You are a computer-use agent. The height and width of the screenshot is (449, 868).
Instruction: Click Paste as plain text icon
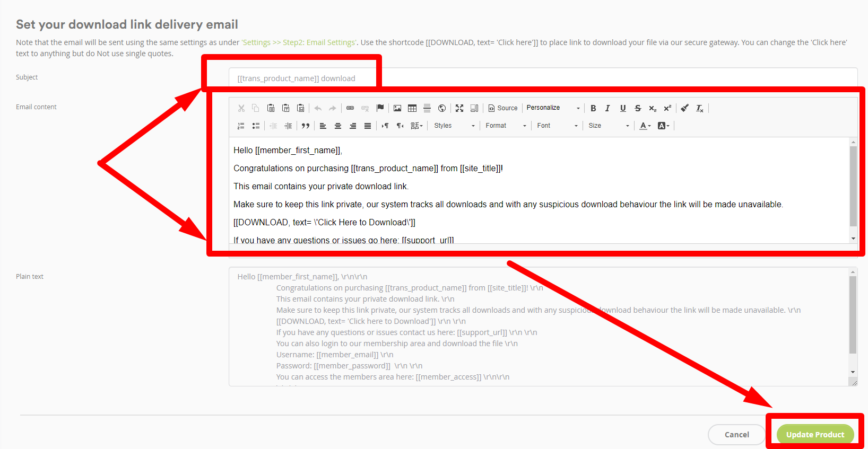coord(286,108)
